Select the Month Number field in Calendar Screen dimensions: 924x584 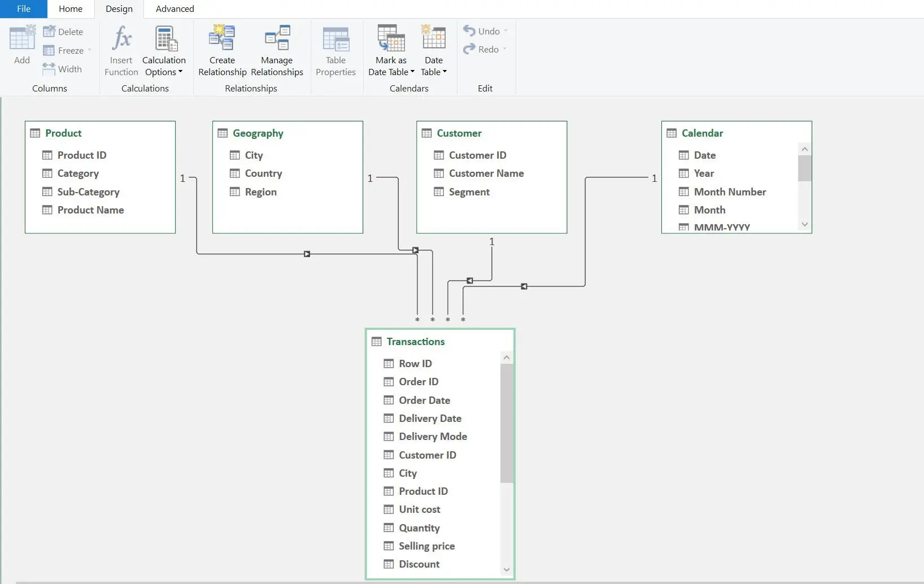tap(730, 192)
